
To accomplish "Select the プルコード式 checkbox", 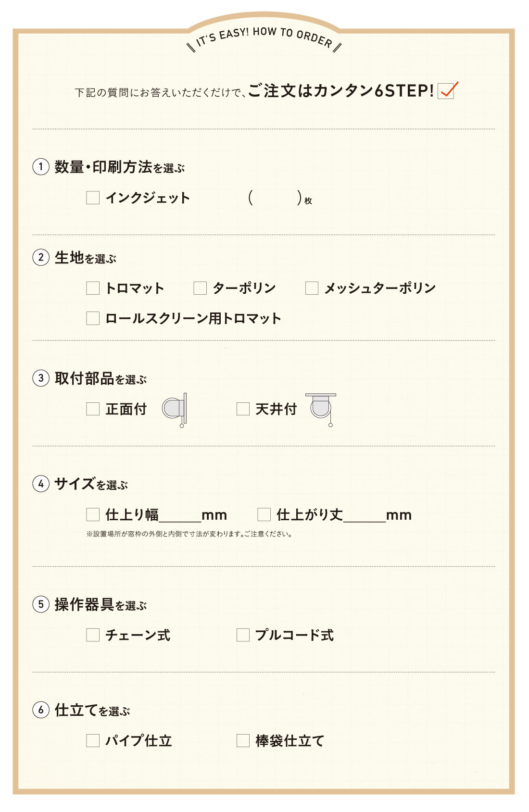I will click(x=243, y=635).
